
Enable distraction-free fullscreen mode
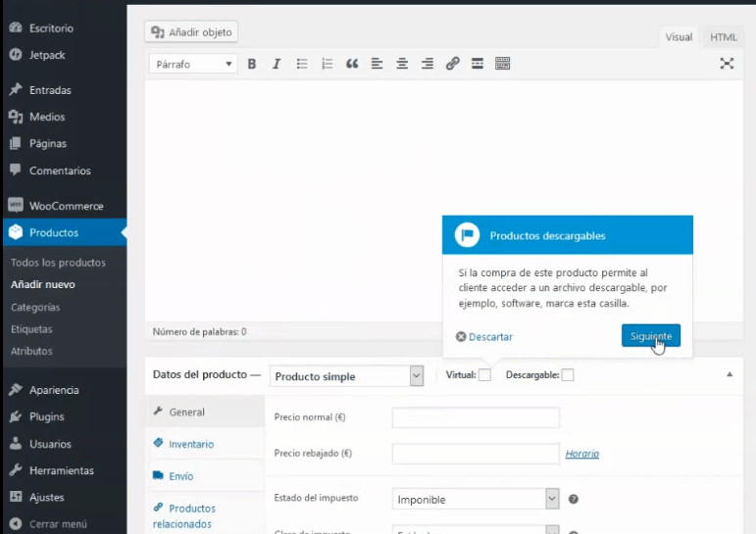pyautogui.click(x=727, y=64)
